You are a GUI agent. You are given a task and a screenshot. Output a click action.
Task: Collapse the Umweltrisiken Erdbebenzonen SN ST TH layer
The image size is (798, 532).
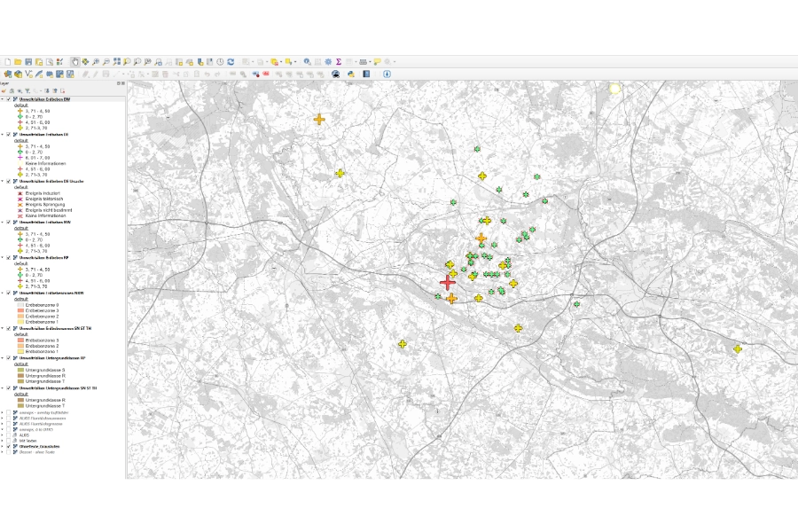pos(3,328)
